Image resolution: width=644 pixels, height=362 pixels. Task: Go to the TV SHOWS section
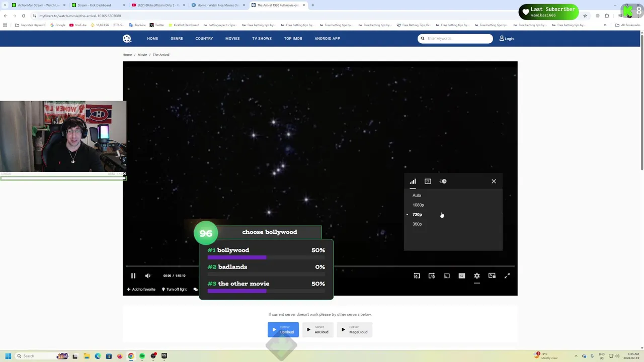262,38
